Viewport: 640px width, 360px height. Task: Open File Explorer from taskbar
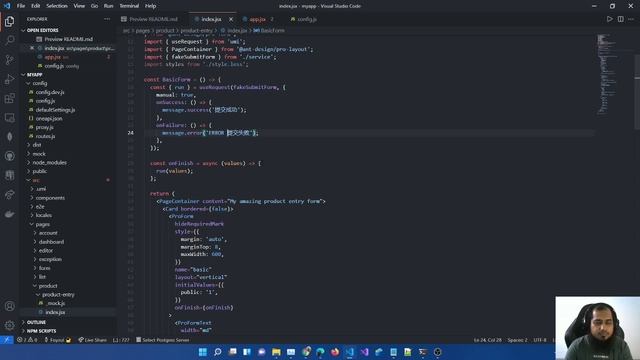276,352
